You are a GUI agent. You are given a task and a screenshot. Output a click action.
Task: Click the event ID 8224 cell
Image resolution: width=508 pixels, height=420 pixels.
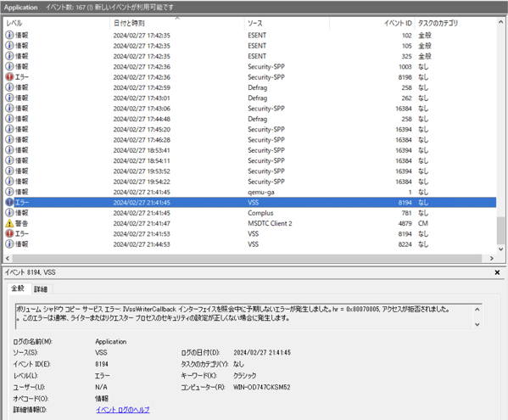click(x=405, y=244)
